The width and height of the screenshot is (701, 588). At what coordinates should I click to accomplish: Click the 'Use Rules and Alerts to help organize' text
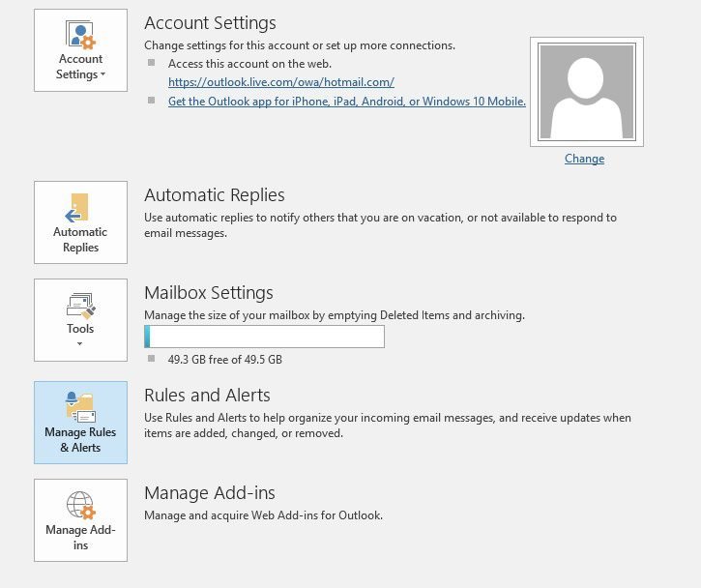tap(388, 426)
